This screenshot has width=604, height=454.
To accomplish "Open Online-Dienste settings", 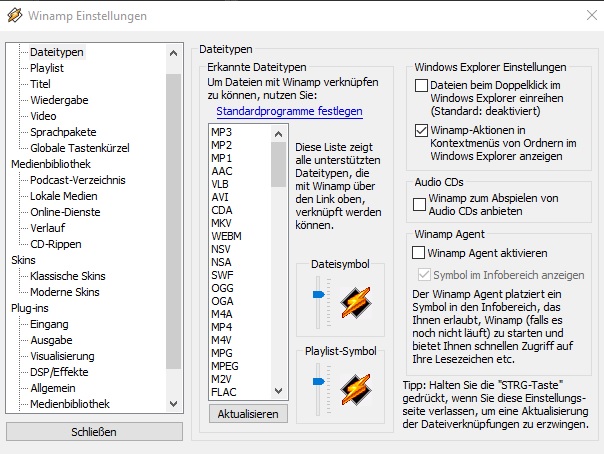I will tap(65, 212).
